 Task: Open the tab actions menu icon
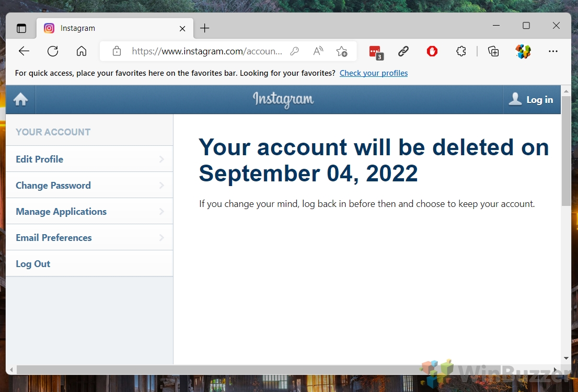click(x=21, y=28)
